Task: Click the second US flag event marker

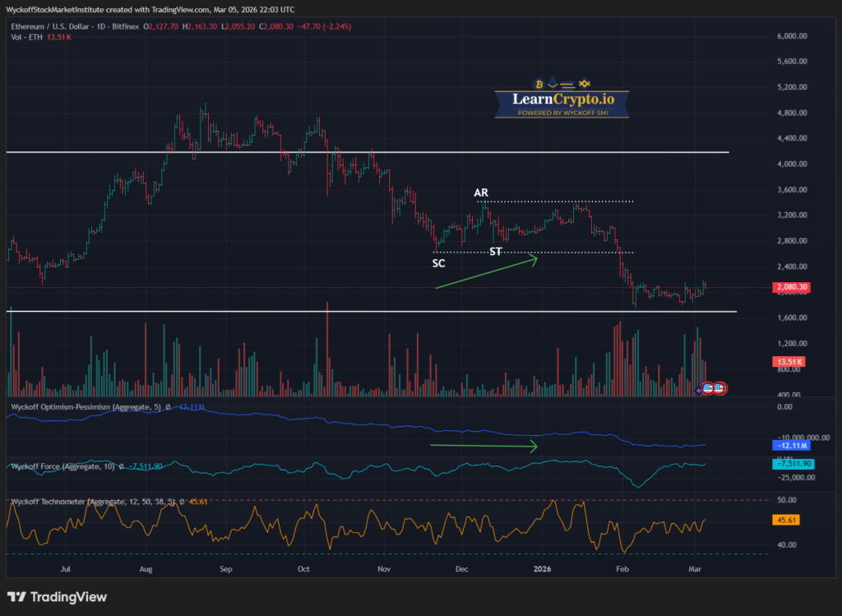Action: coord(719,388)
